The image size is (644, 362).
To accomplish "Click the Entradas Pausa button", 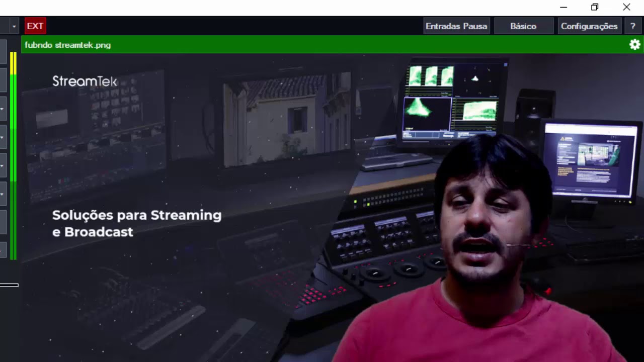I will click(x=456, y=26).
